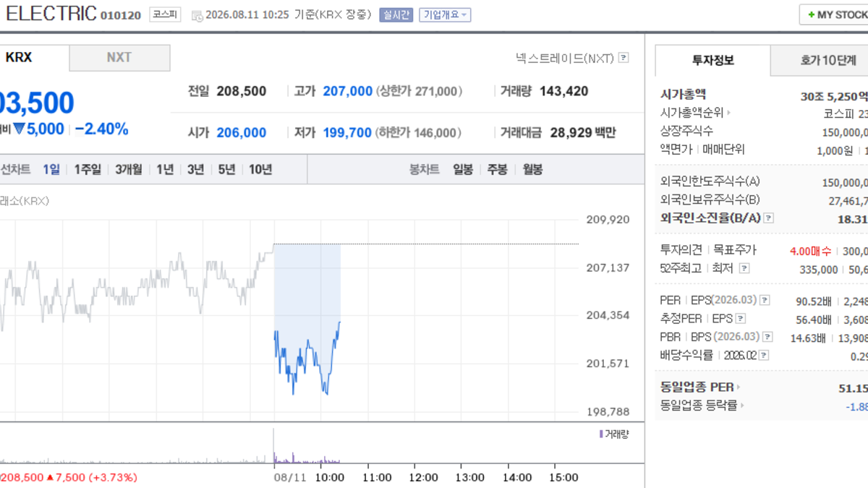Display the 주봉 weekly candle chart

click(x=497, y=169)
